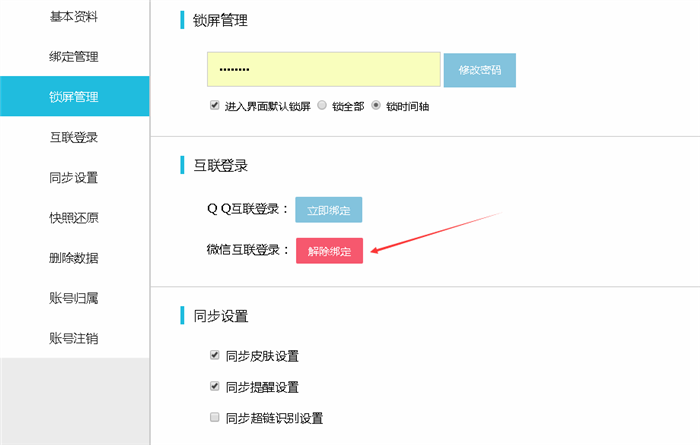The height and width of the screenshot is (445, 700).
Task: Uncheck 同步皮肤设置 checkbox
Action: pyautogui.click(x=215, y=355)
